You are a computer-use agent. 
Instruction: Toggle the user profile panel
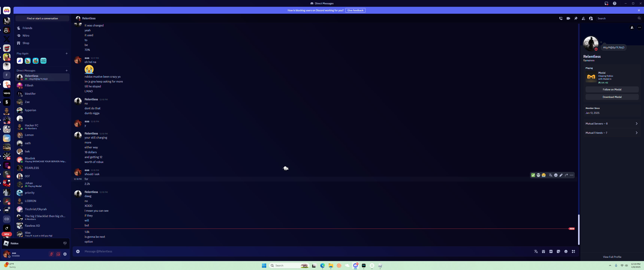click(x=591, y=18)
